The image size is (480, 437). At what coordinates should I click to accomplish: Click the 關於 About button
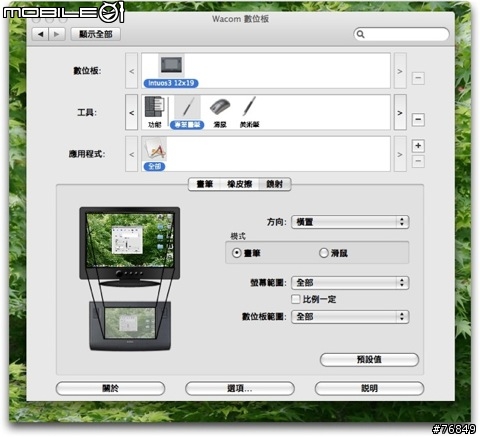point(110,389)
